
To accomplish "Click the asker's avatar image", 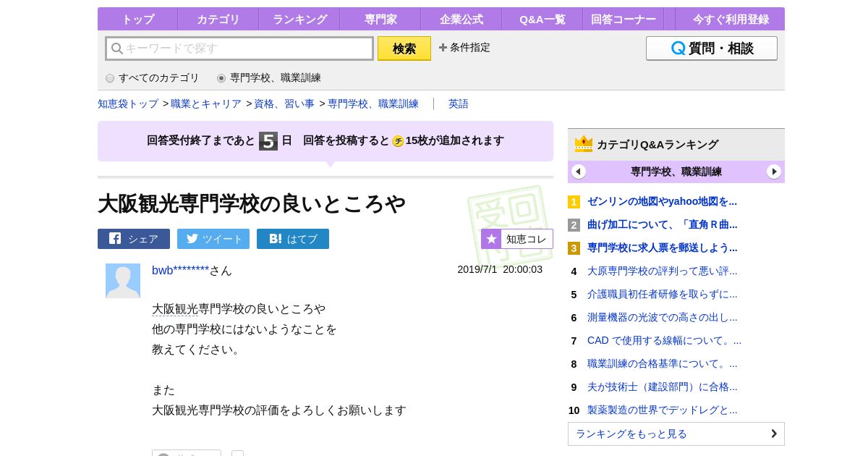I will [123, 281].
